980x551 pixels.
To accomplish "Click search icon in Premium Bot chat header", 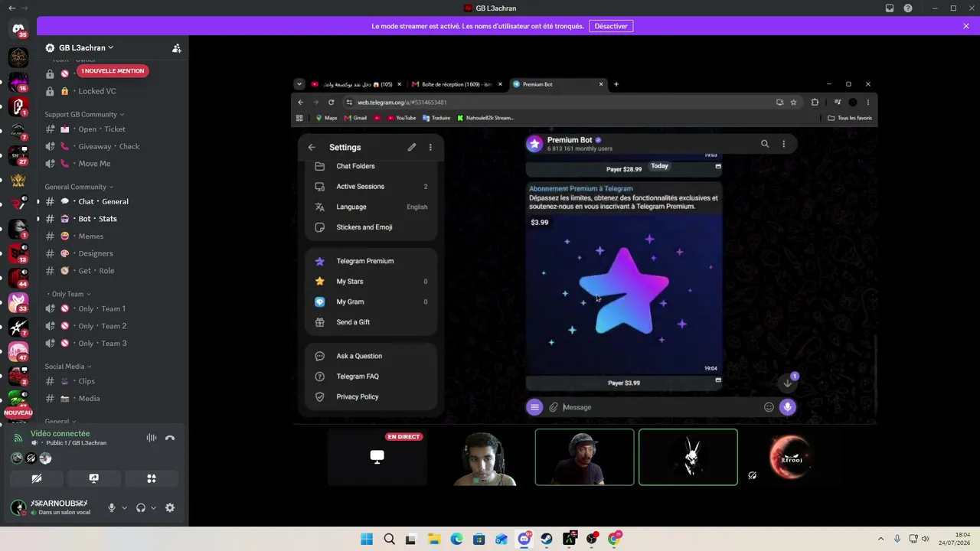I will [x=764, y=143].
